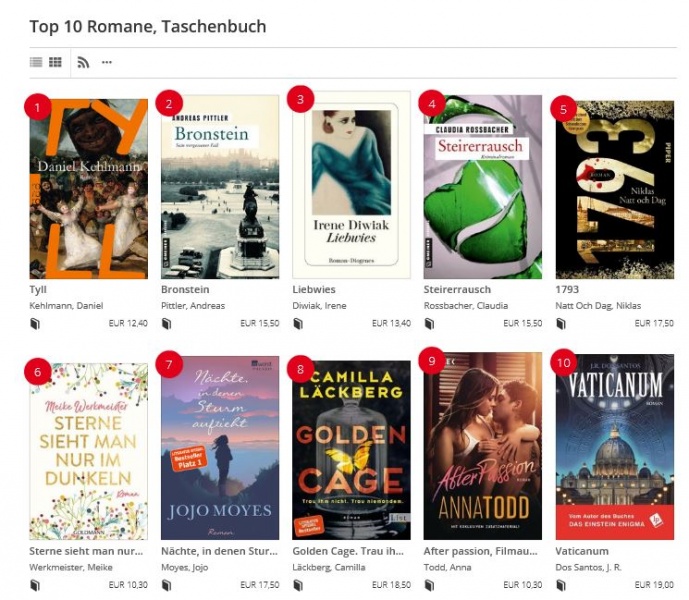Open author link Kehlmann, Daniel
This screenshot has height=600, width=689.
66,306
